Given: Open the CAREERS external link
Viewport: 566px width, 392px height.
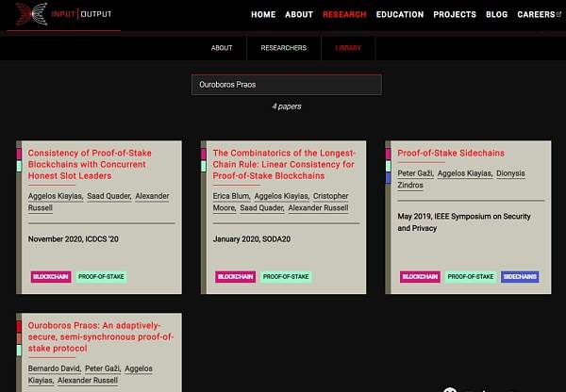Looking at the screenshot, I should (539, 14).
